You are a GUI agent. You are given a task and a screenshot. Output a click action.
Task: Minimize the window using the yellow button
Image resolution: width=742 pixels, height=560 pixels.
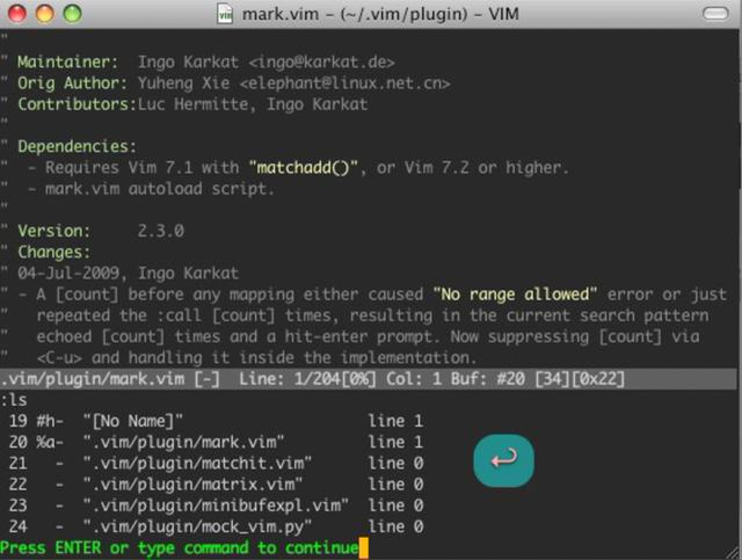click(x=45, y=14)
